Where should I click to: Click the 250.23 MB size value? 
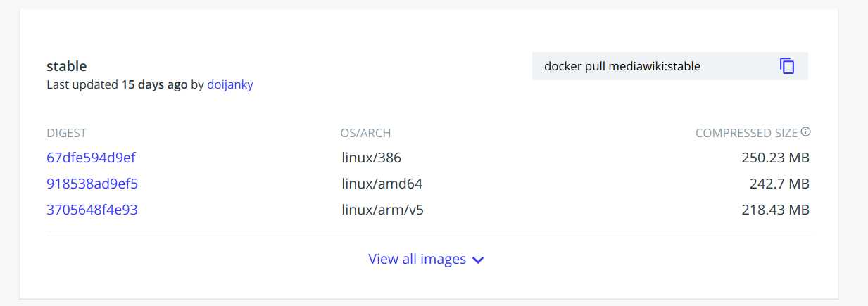coord(775,158)
